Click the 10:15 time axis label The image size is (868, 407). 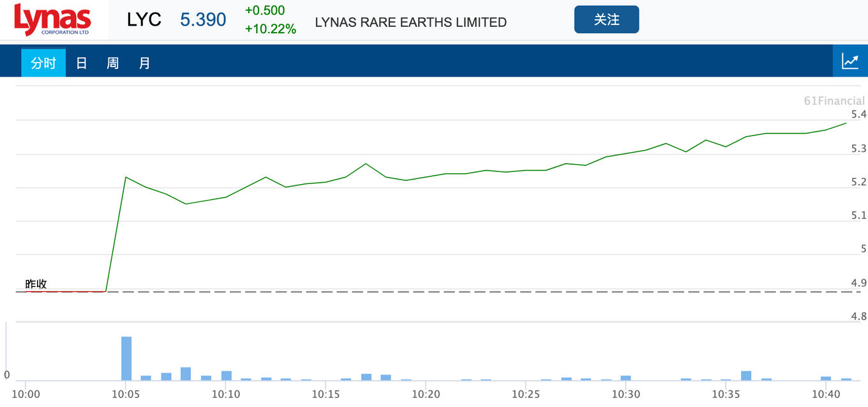[x=325, y=394]
